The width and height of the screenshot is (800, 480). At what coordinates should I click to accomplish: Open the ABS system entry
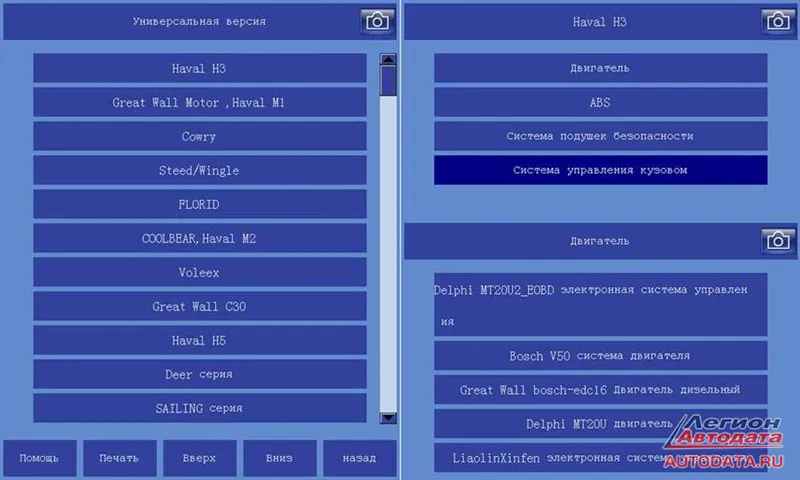[x=601, y=102]
